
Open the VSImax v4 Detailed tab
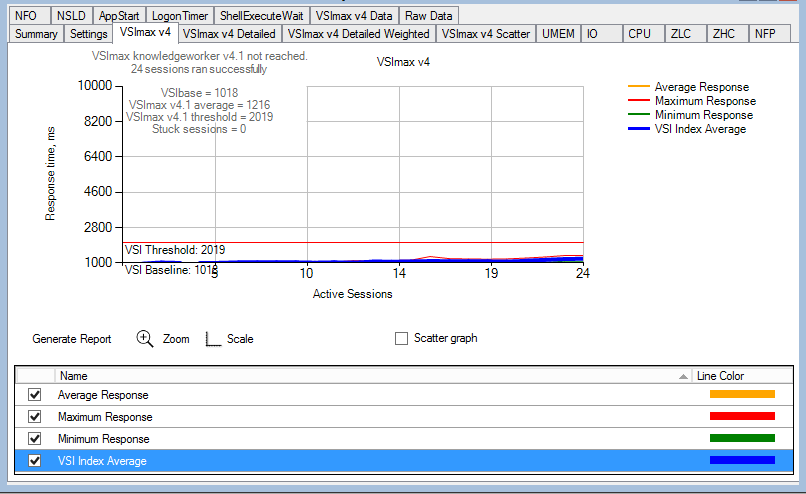(x=229, y=34)
